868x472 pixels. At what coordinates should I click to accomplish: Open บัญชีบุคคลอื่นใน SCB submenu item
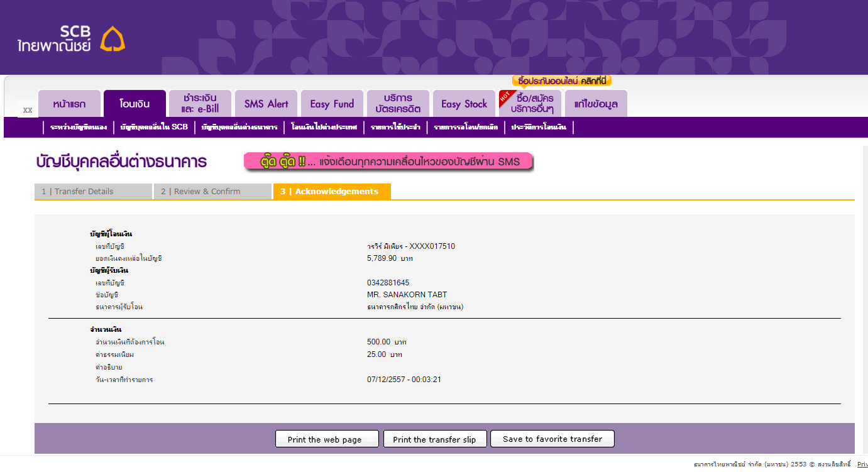click(x=154, y=128)
